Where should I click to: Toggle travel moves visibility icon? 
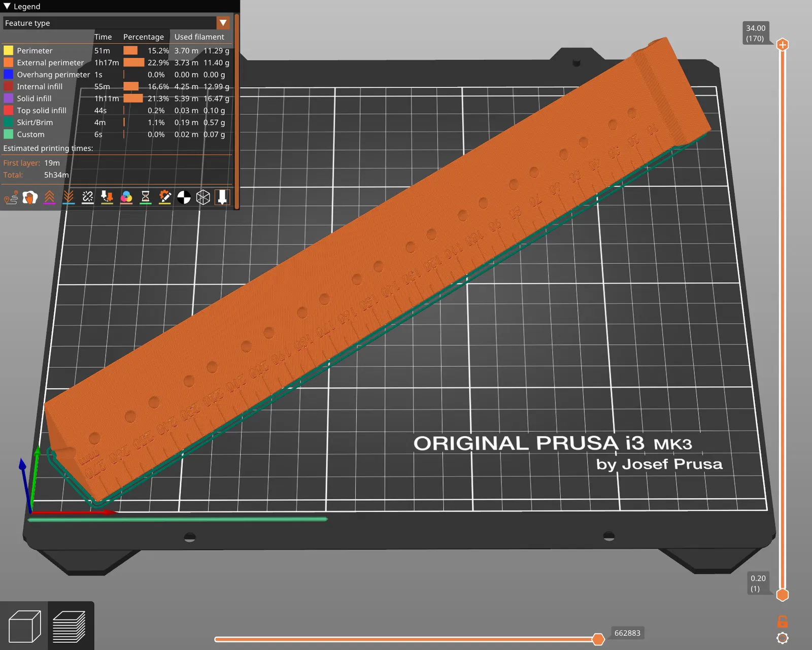point(11,197)
